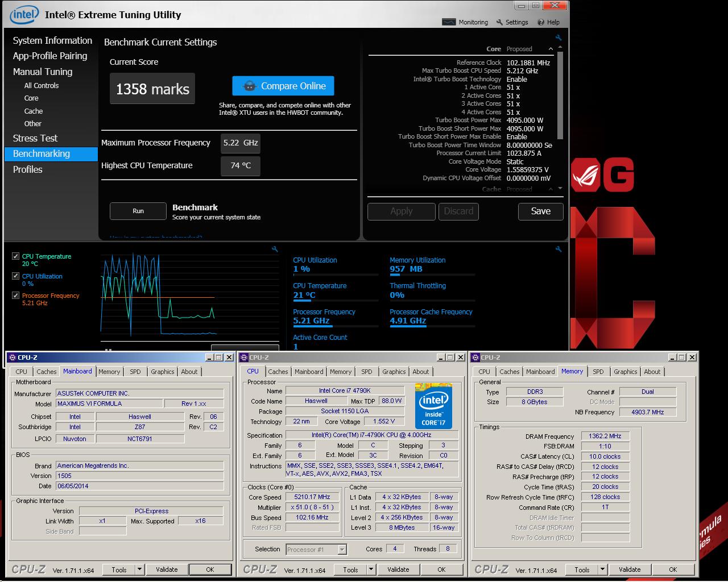Switch to Graphics tab in middle CPU-Z window
The image size is (728, 582).
click(x=394, y=372)
